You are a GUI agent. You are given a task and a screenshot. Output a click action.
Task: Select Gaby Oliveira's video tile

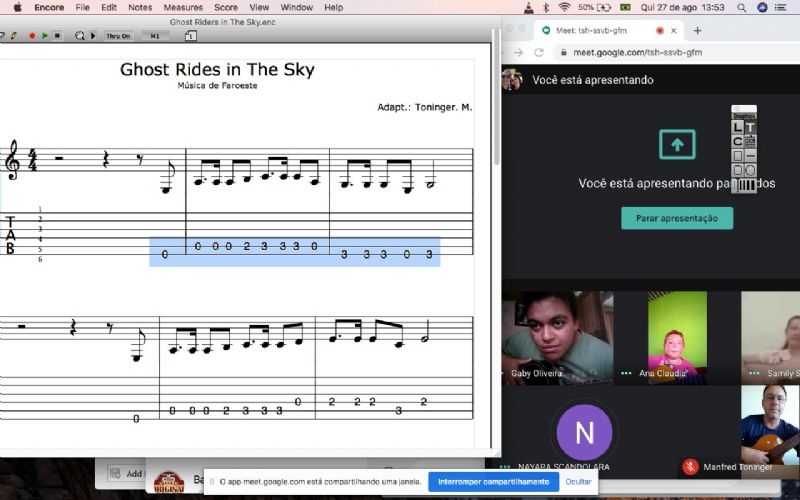click(x=558, y=337)
